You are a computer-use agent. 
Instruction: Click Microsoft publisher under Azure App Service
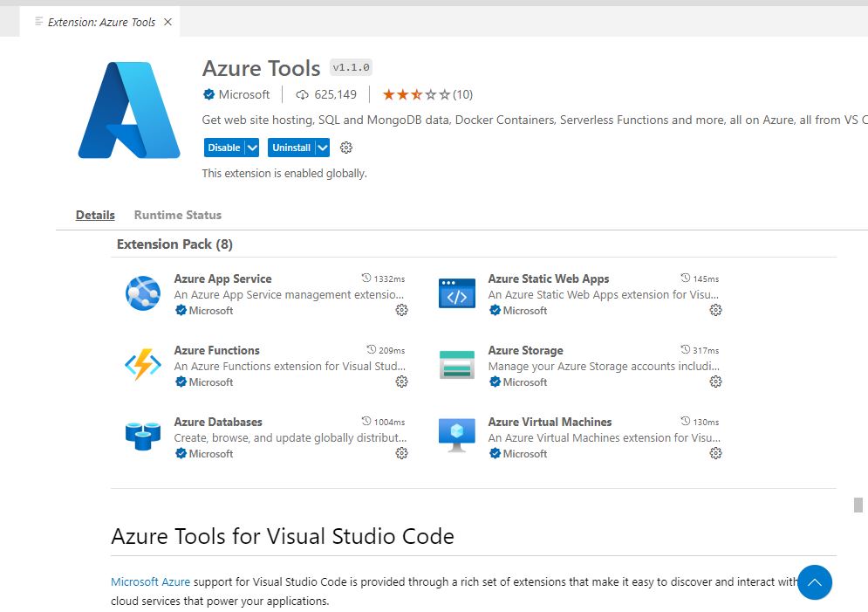tap(211, 311)
